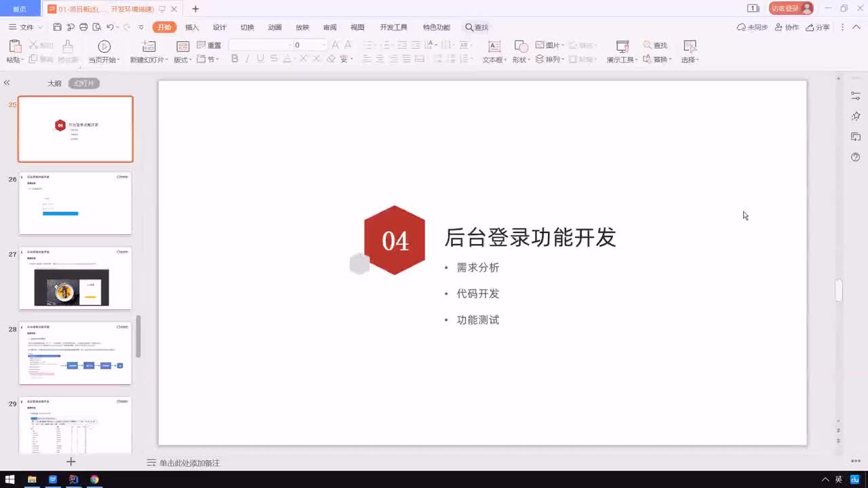Click the Reset (重置) button
This screenshot has width=868, height=488.
[209, 45]
